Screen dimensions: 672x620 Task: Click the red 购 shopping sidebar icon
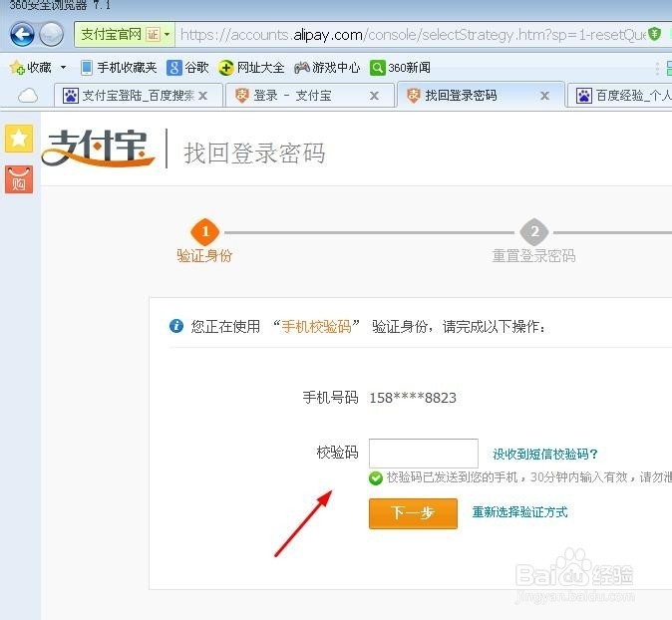tap(19, 179)
